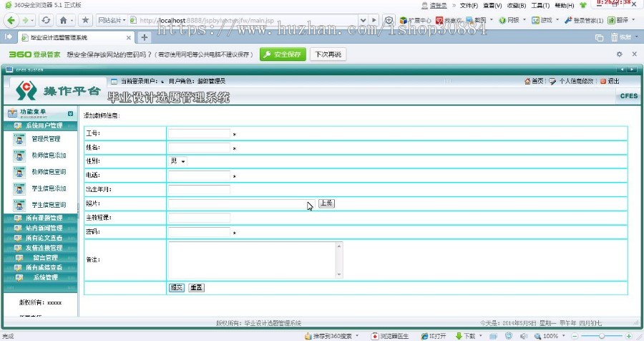Click the 密码 password field
Image resolution: width=644 pixels, height=341 pixels.
[x=199, y=232]
